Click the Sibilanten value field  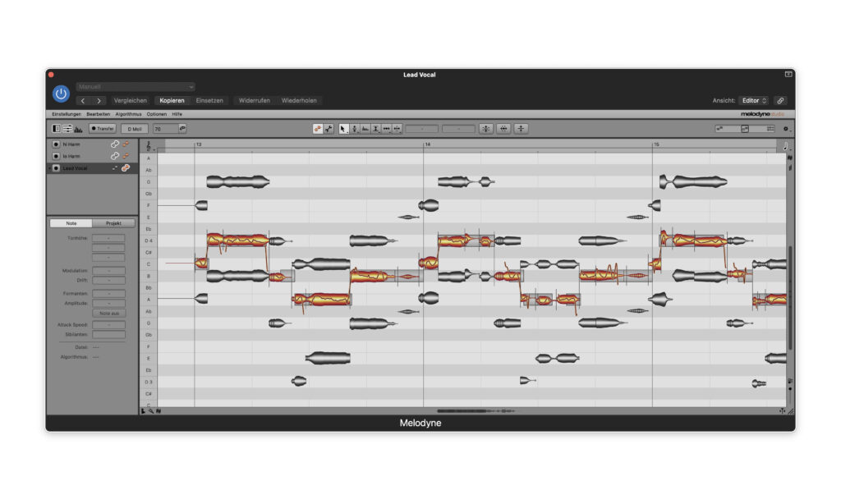[108, 335]
